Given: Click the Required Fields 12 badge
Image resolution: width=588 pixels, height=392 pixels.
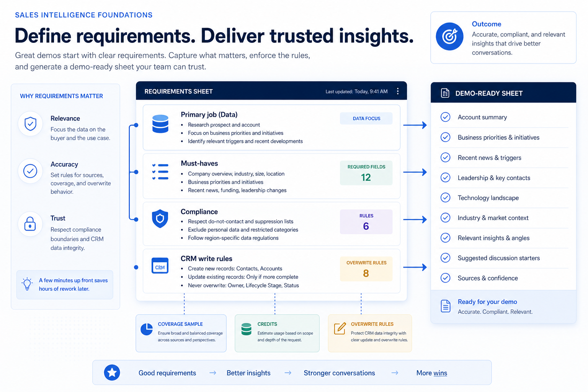Looking at the screenshot, I should click(366, 173).
